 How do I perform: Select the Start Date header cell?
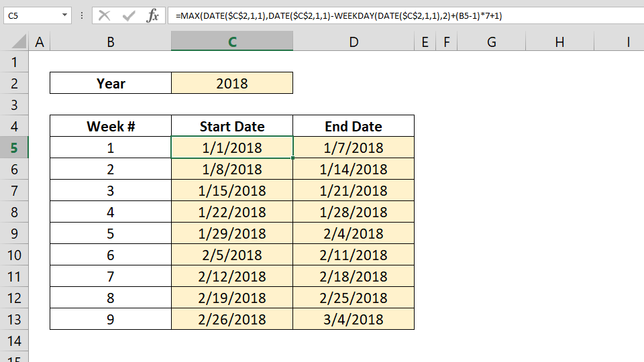tap(232, 126)
